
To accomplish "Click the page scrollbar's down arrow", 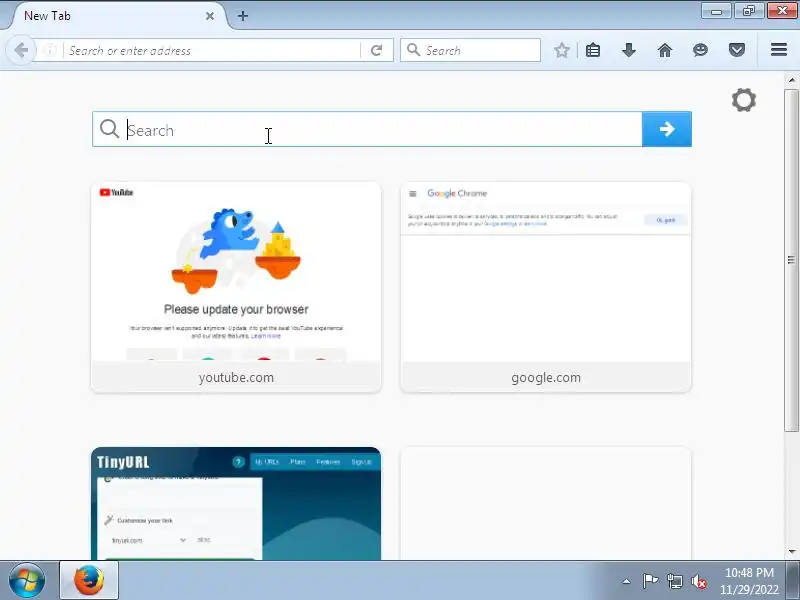I will pos(792,552).
